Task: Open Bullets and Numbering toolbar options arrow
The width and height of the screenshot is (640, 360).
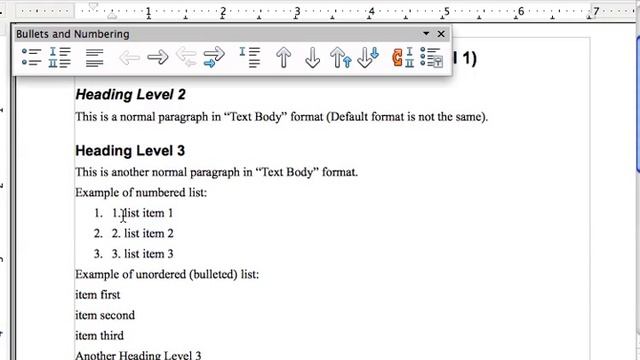Action: point(426,33)
